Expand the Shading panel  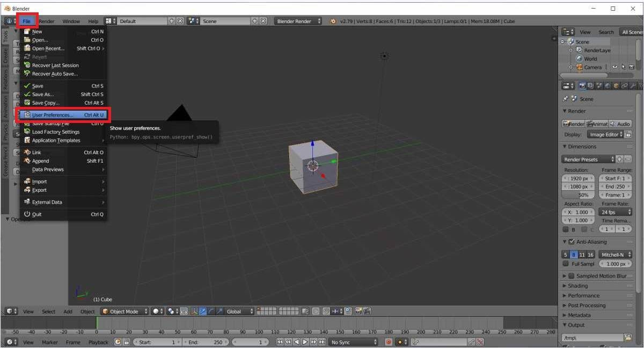(578, 286)
